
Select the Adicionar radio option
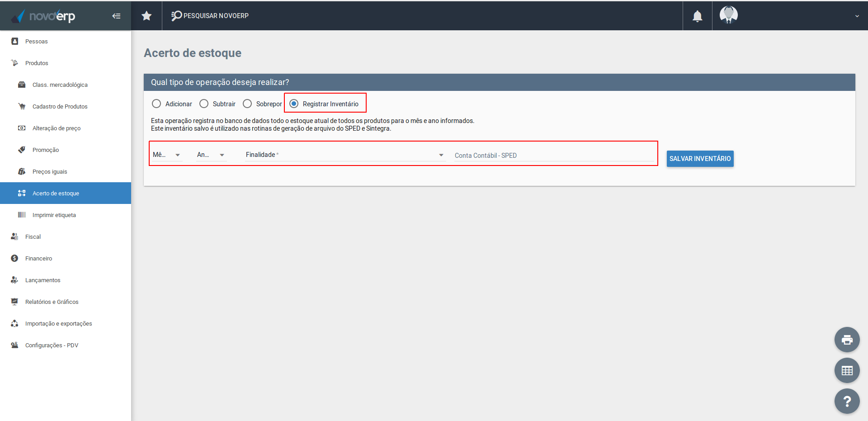pos(156,104)
